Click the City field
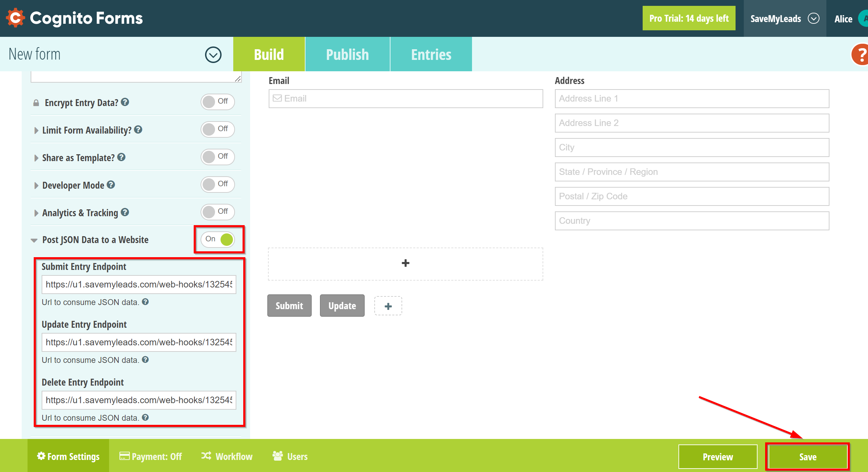 coord(692,147)
